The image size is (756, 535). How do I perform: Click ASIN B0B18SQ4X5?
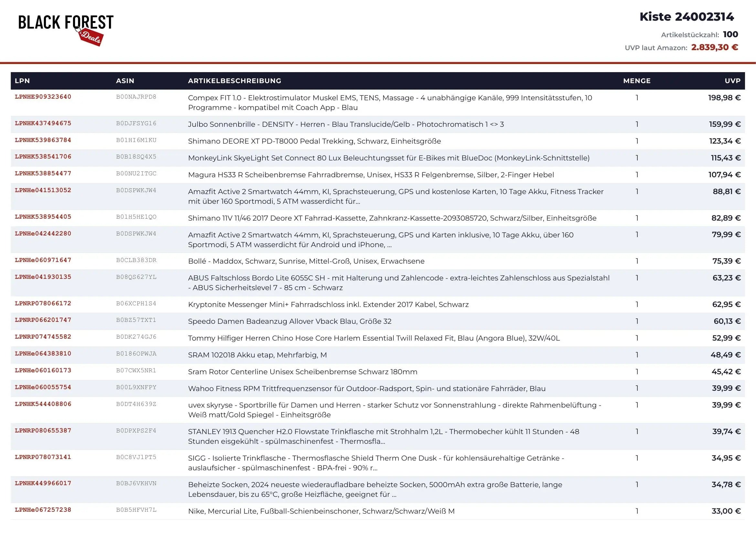point(136,157)
